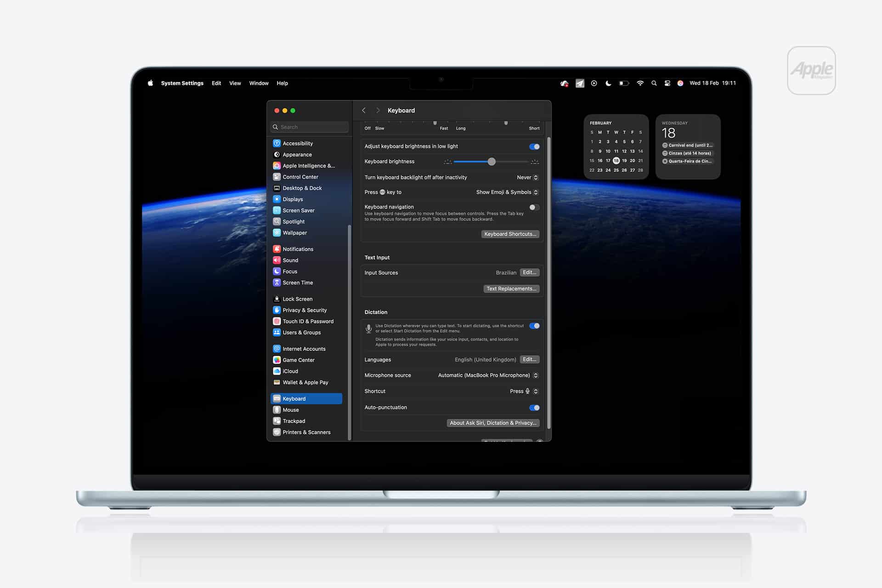Image resolution: width=882 pixels, height=588 pixels.
Task: Open Accessibility settings icon in sidebar
Action: tap(277, 143)
